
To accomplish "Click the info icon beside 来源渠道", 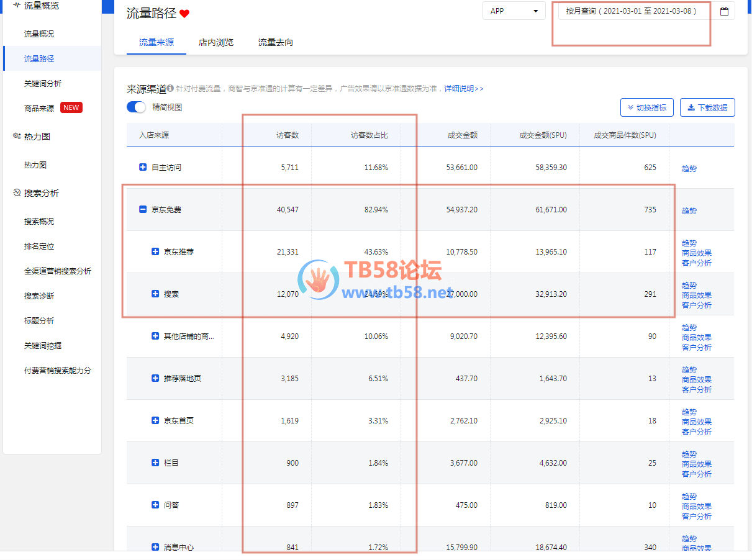I will [x=170, y=89].
